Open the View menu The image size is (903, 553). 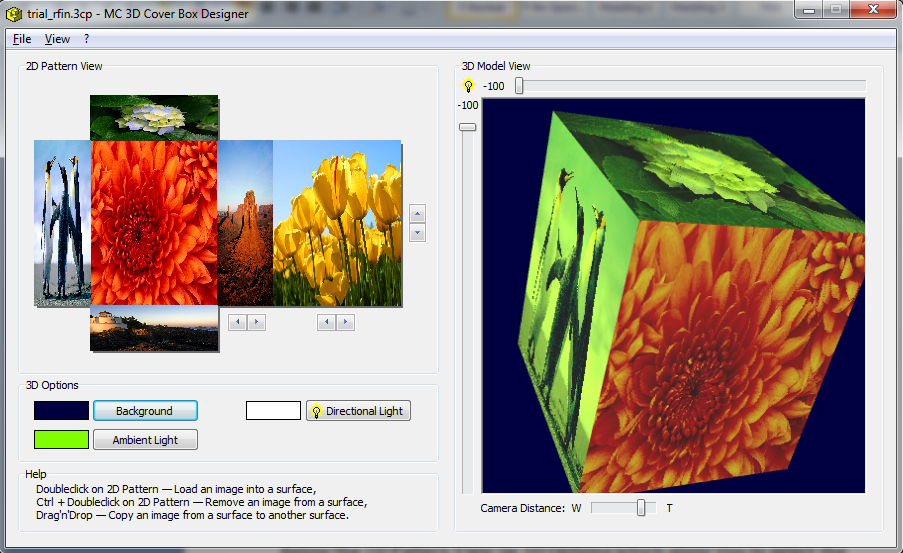tap(57, 39)
